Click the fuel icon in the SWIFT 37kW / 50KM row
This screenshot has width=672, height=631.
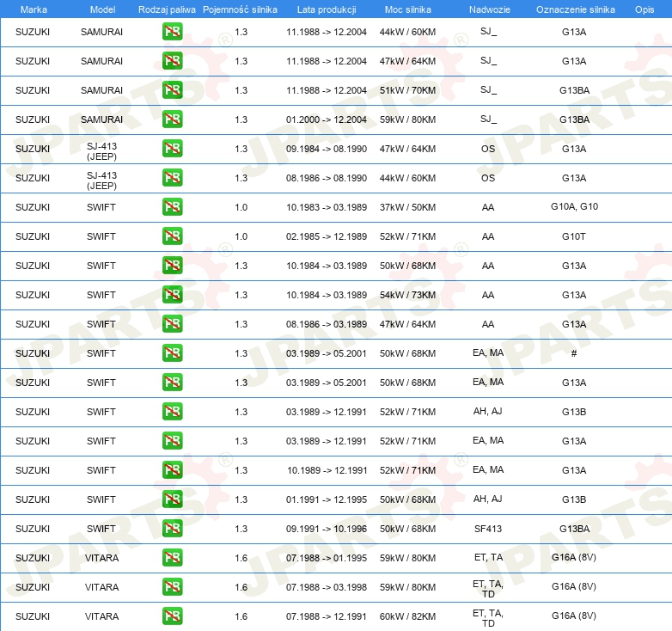[172, 206]
